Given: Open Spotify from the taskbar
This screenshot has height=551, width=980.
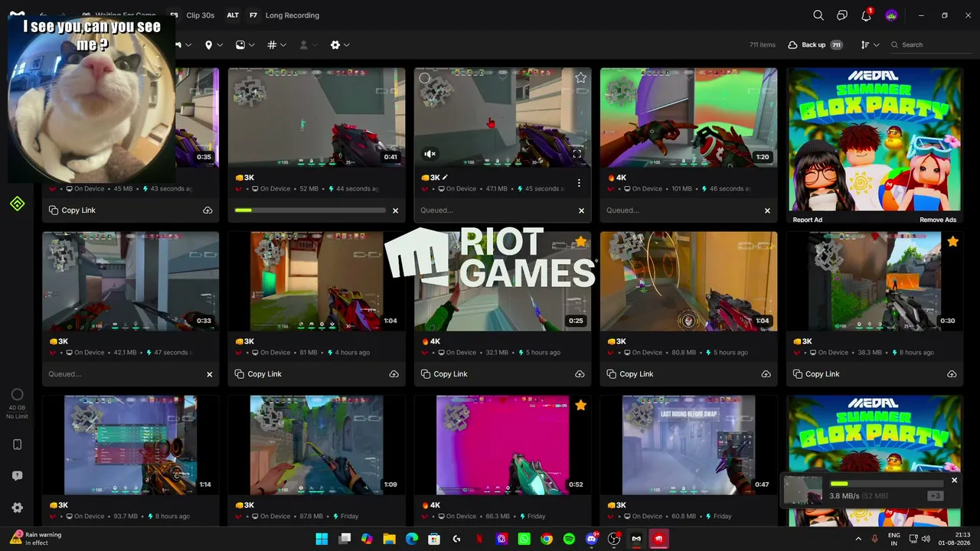Looking at the screenshot, I should pos(569,539).
